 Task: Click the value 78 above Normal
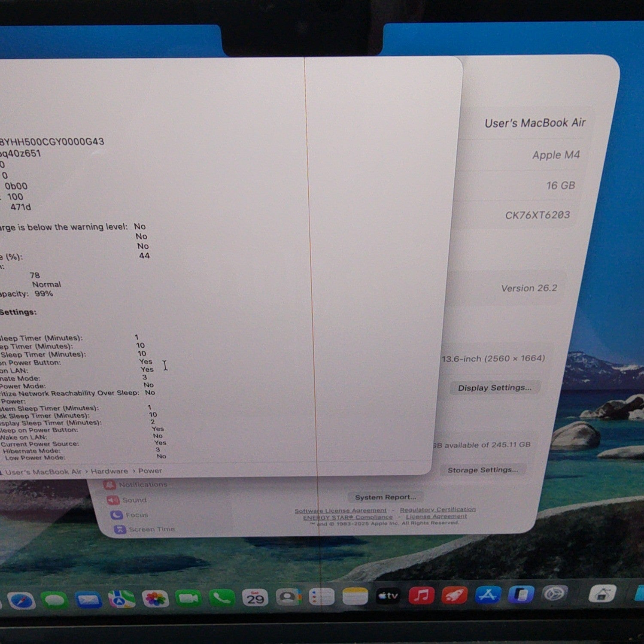[35, 275]
